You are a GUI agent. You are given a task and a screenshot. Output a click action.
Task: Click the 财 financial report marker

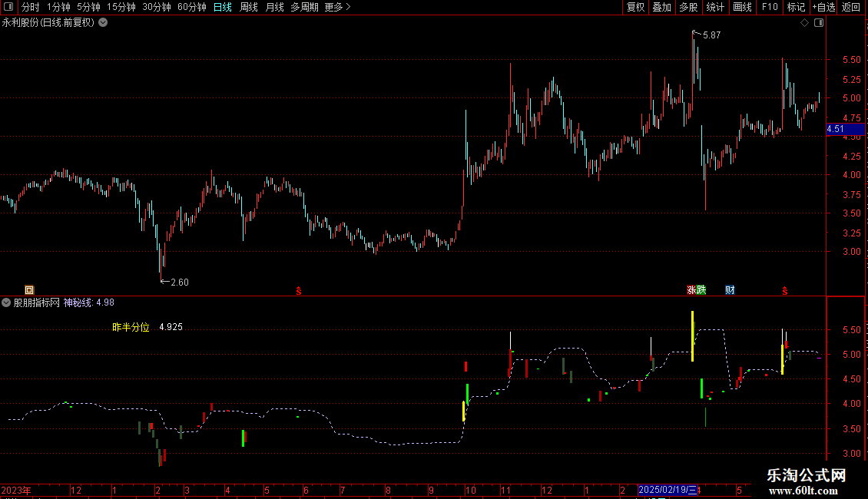[730, 290]
